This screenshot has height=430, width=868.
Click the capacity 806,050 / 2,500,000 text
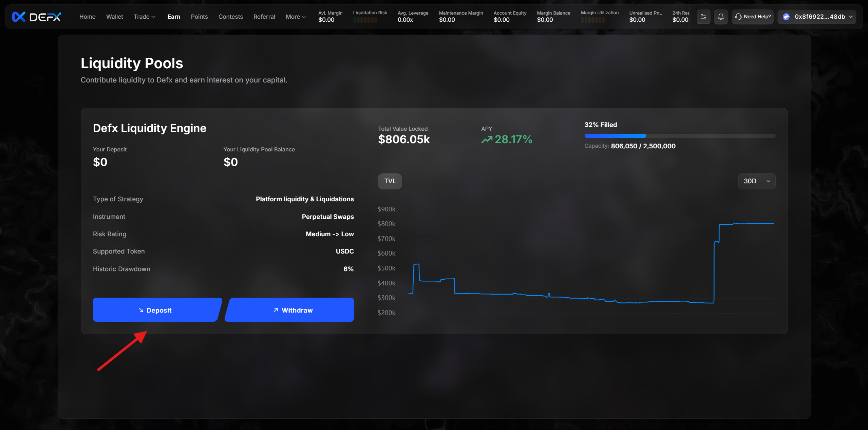[x=643, y=146]
